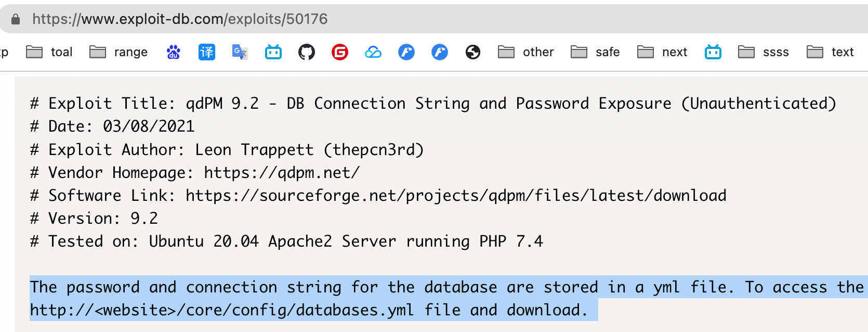The height and width of the screenshot is (332, 868).
Task: Click the red Gitee G bookmark
Action: click(340, 52)
